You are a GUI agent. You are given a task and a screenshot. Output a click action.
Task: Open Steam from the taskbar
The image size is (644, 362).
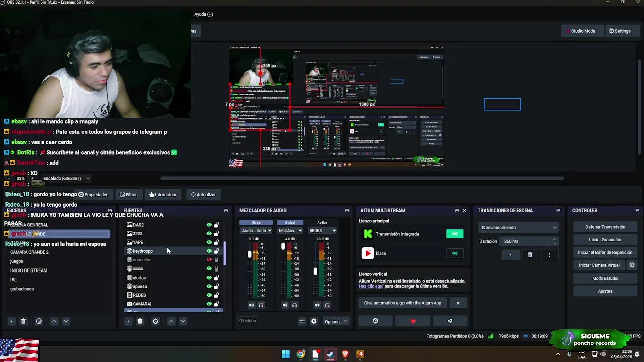pos(330,354)
